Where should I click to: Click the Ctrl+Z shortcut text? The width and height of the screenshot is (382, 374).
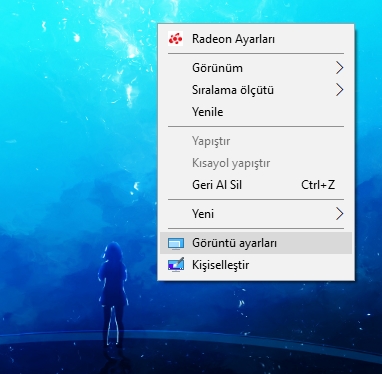click(318, 185)
